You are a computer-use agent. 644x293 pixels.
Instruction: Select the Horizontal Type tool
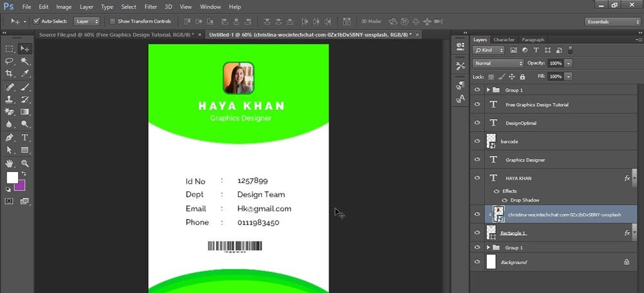25,137
